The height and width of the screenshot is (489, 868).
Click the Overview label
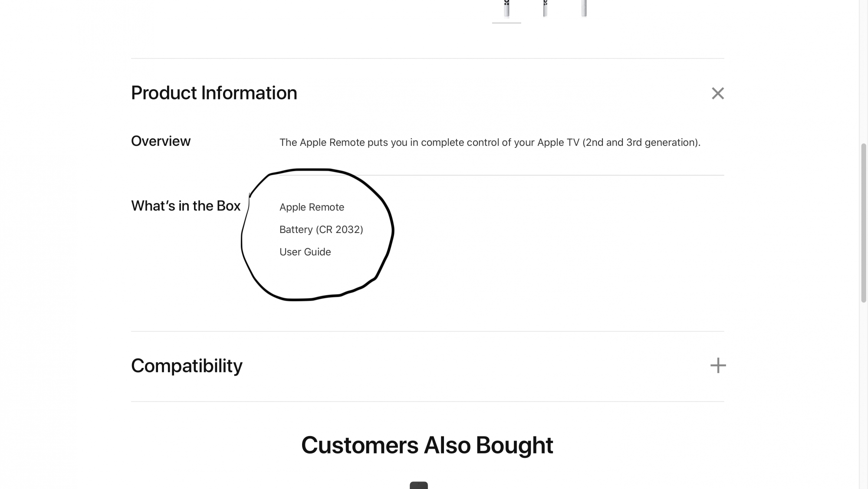(161, 141)
